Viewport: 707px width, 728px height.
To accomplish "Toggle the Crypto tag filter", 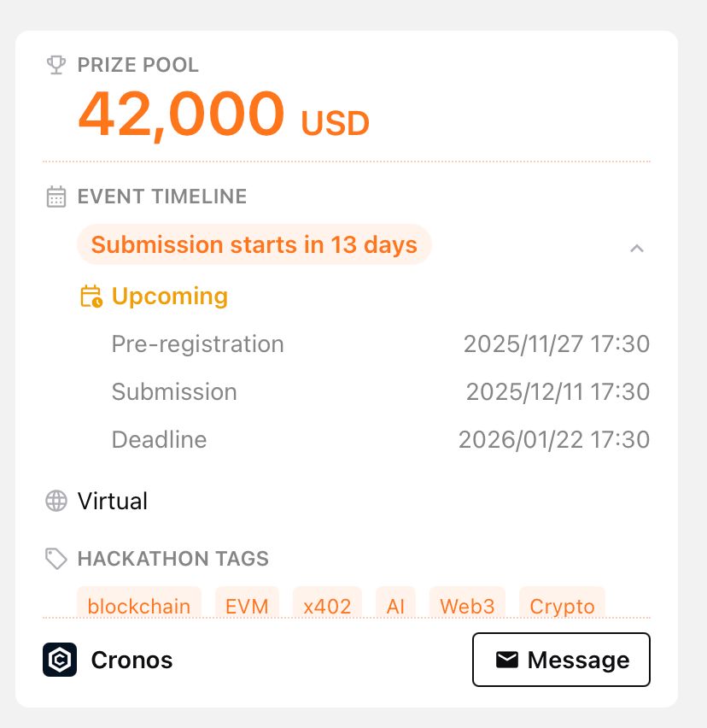I will (562, 606).
